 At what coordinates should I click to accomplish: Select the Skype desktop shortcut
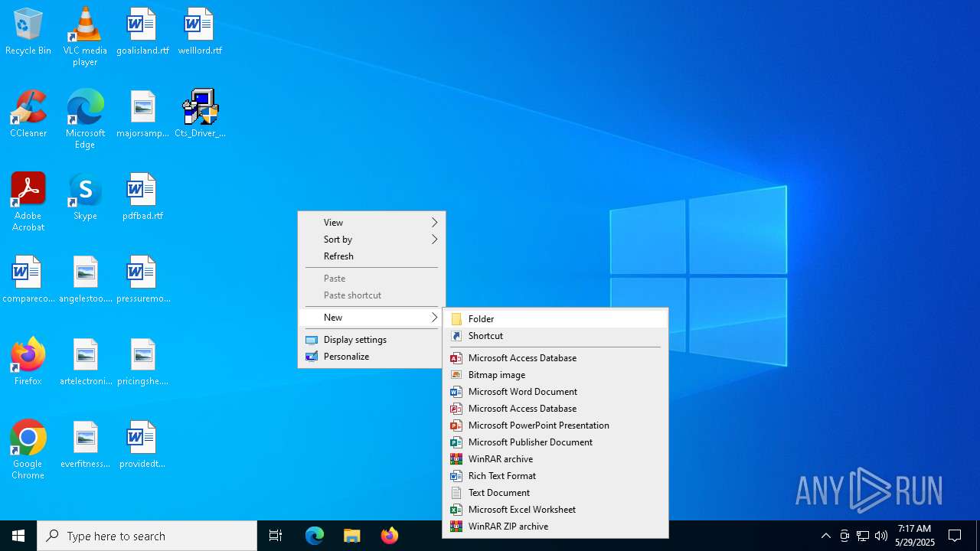pos(85,197)
